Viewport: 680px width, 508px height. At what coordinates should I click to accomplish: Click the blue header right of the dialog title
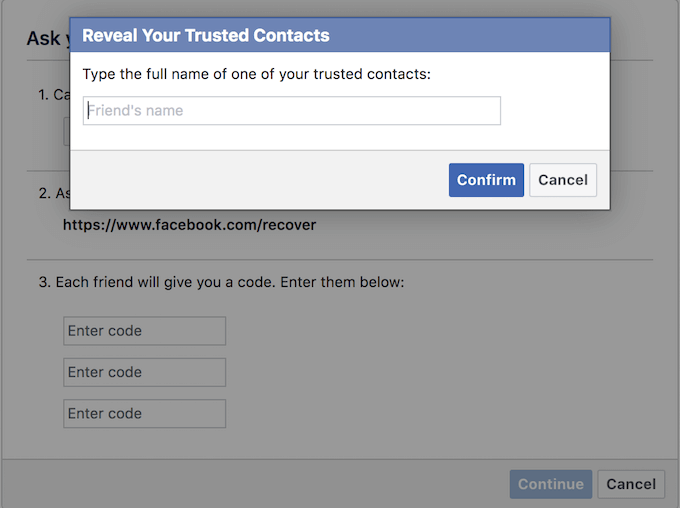[x=470, y=35]
